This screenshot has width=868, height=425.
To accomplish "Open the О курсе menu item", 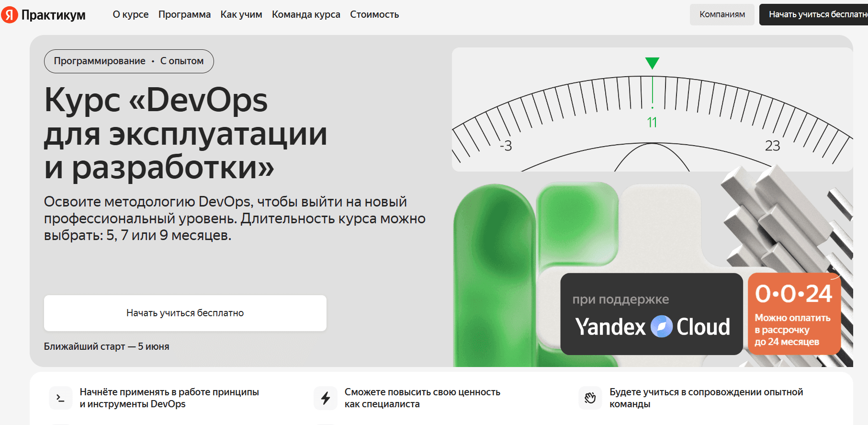I will coord(130,14).
